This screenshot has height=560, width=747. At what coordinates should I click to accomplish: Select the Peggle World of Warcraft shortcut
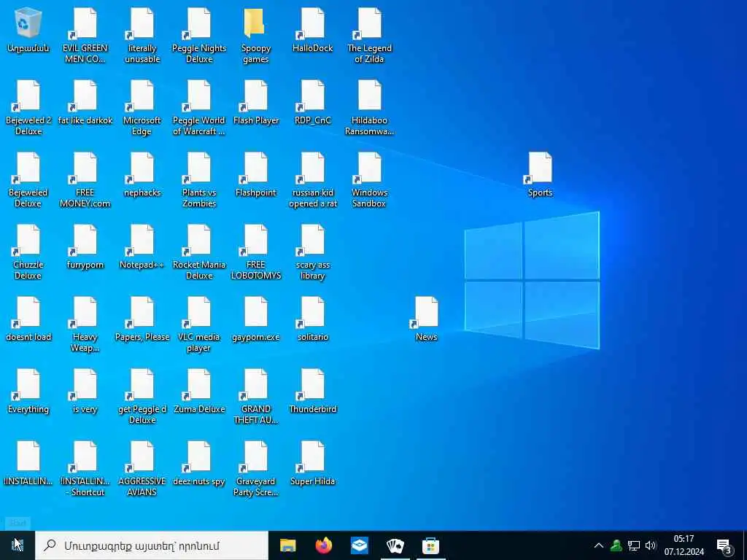(199, 108)
